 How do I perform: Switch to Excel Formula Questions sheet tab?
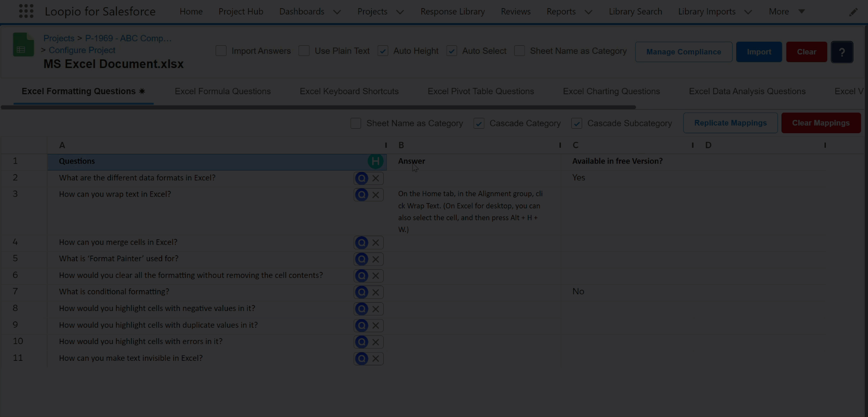(223, 91)
